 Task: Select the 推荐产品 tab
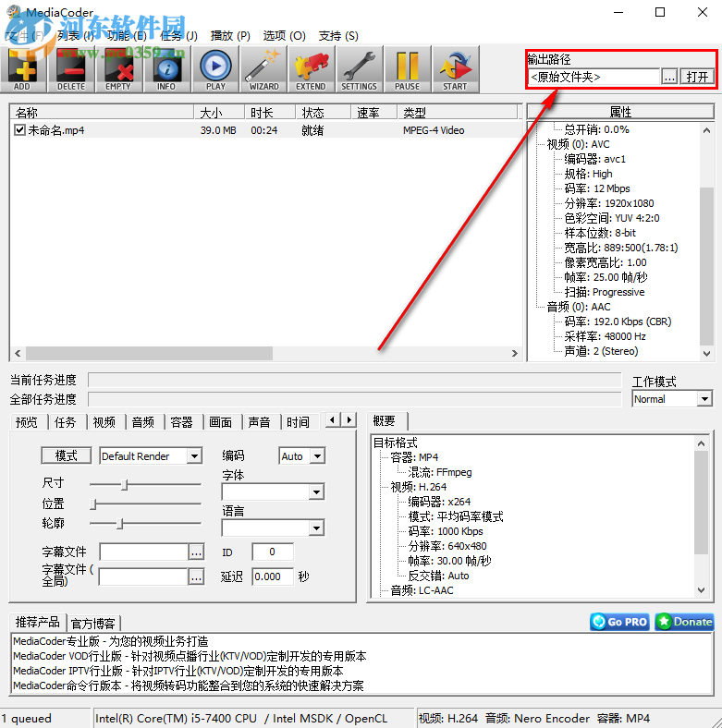pyautogui.click(x=38, y=622)
